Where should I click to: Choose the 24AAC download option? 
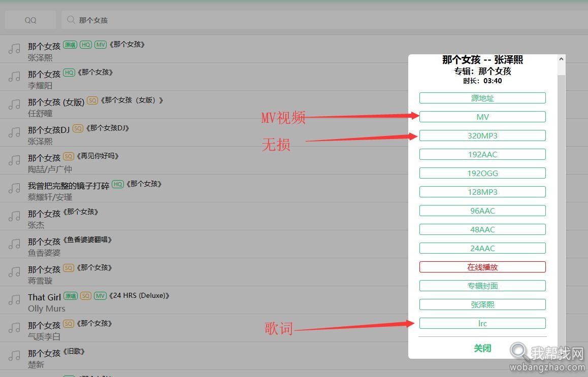point(482,248)
